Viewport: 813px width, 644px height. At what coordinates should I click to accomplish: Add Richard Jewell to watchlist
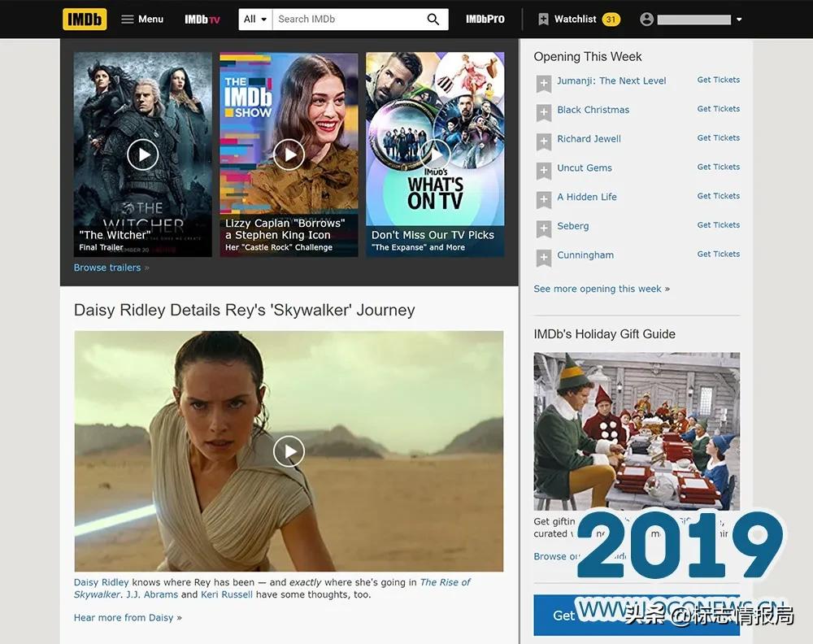pos(543,141)
